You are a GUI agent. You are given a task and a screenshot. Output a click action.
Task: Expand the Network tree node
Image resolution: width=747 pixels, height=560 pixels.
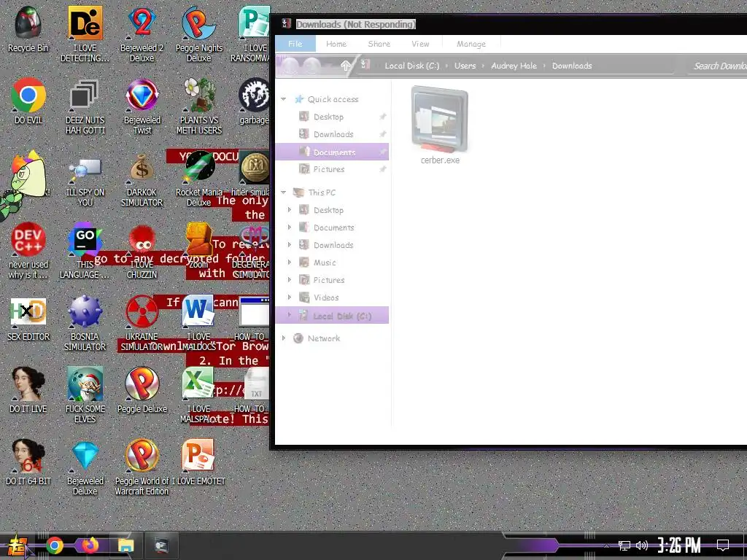pyautogui.click(x=284, y=338)
